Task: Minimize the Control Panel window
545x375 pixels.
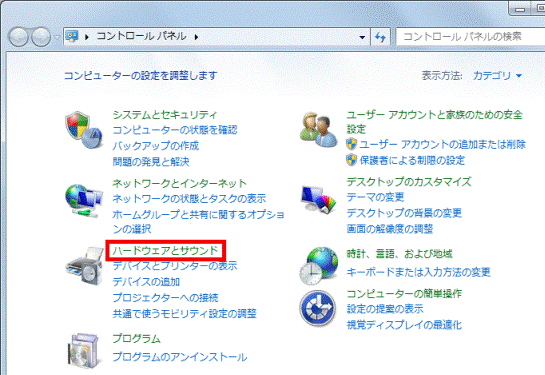Action: pyautogui.click(x=520, y=8)
